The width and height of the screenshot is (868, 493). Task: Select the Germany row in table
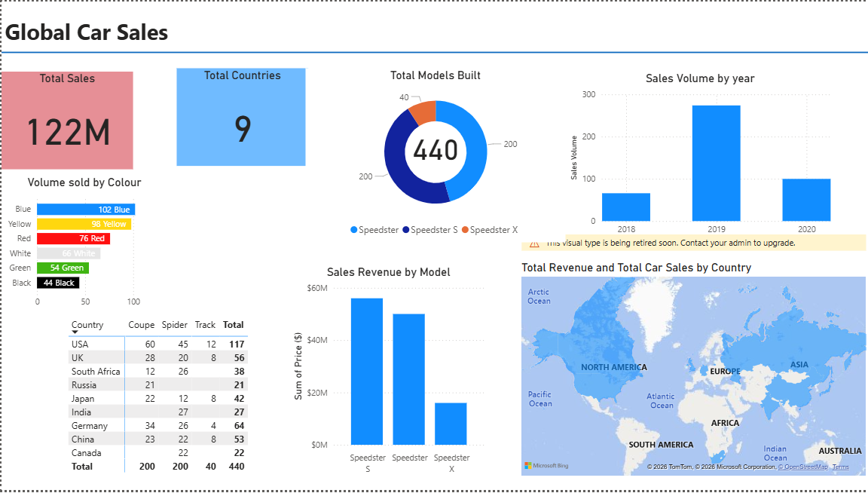pos(158,426)
